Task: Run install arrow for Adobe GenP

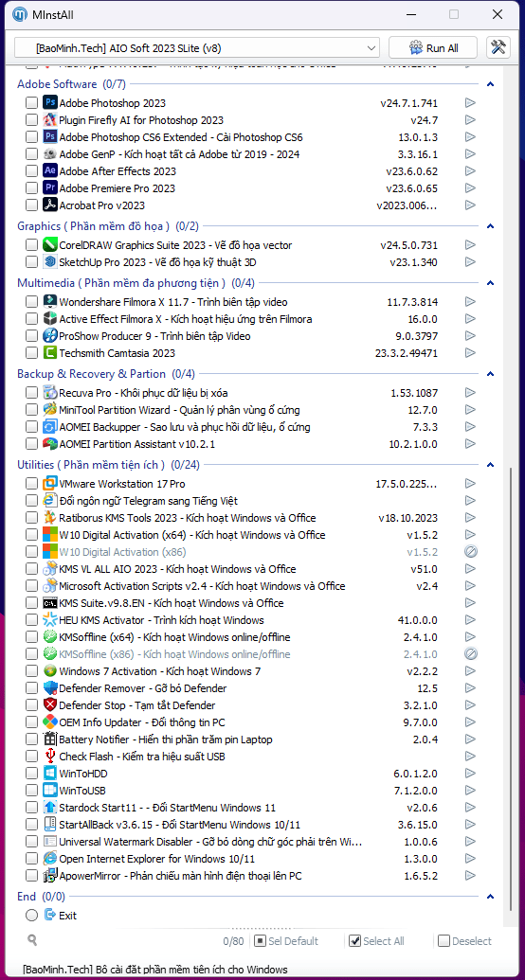Action: [471, 153]
